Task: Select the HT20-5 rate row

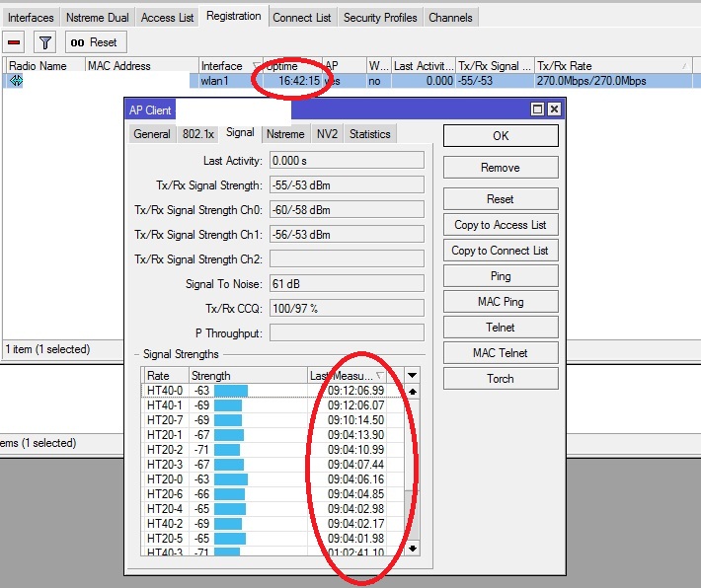Action: 273,538
